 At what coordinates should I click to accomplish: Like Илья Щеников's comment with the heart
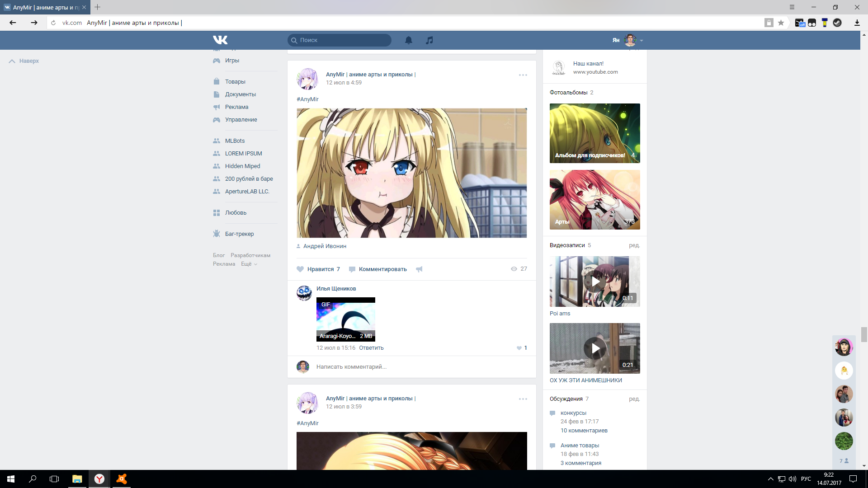coord(519,348)
